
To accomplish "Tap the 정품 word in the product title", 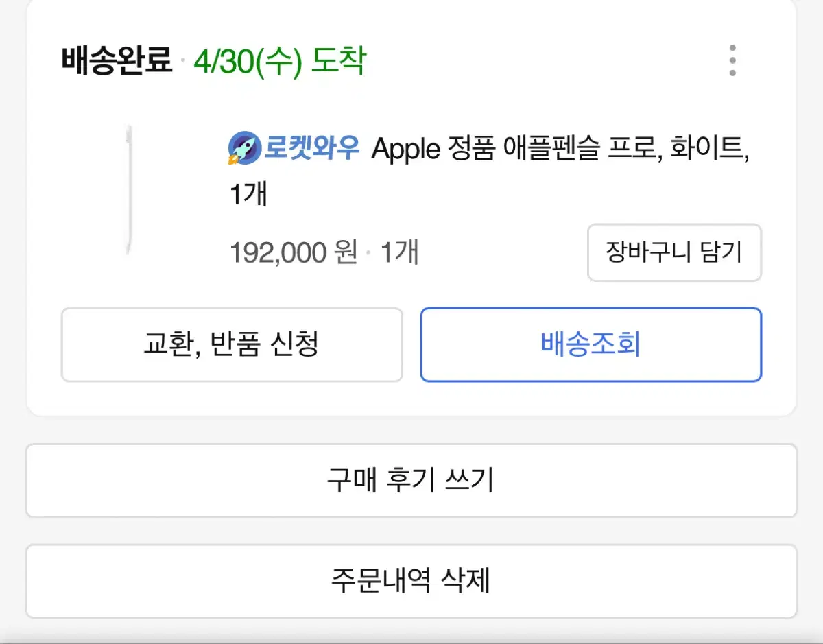I will (x=471, y=149).
